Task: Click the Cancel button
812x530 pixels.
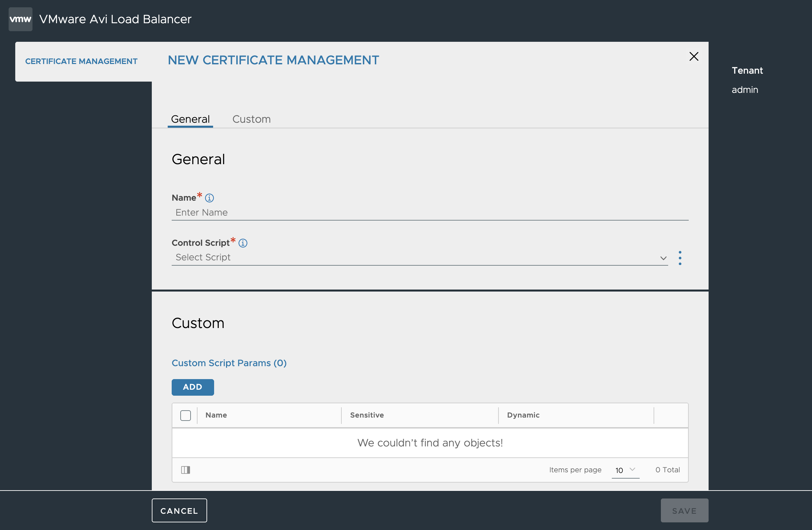Action: (x=179, y=510)
